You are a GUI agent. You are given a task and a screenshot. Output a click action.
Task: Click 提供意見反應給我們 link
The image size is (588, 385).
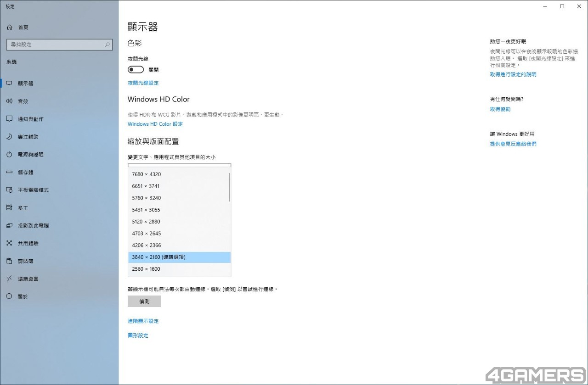pyautogui.click(x=513, y=144)
